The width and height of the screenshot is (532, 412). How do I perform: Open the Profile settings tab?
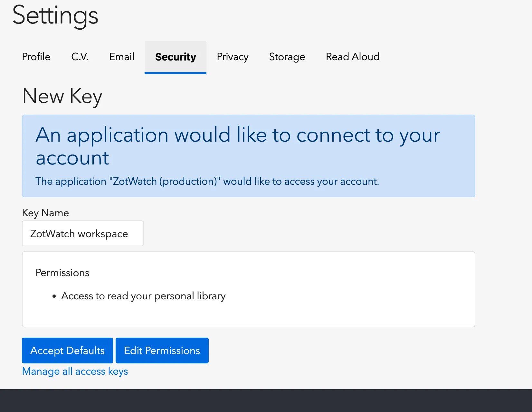[36, 57]
